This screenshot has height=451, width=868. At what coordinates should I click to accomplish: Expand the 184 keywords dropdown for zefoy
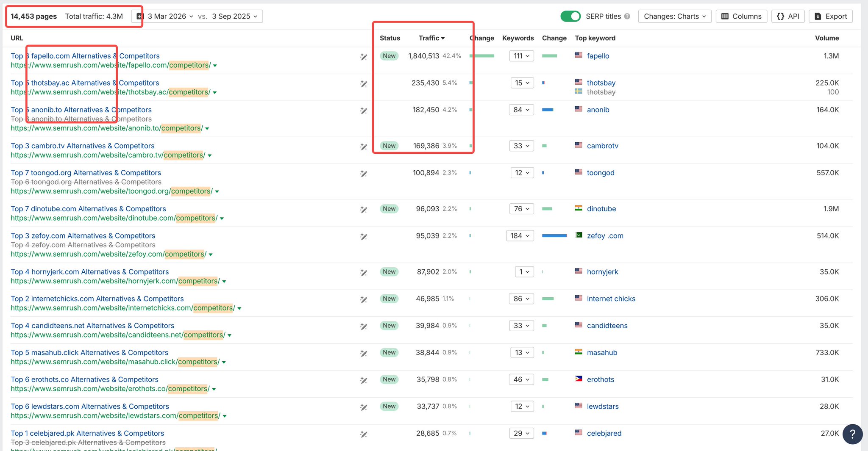click(520, 236)
